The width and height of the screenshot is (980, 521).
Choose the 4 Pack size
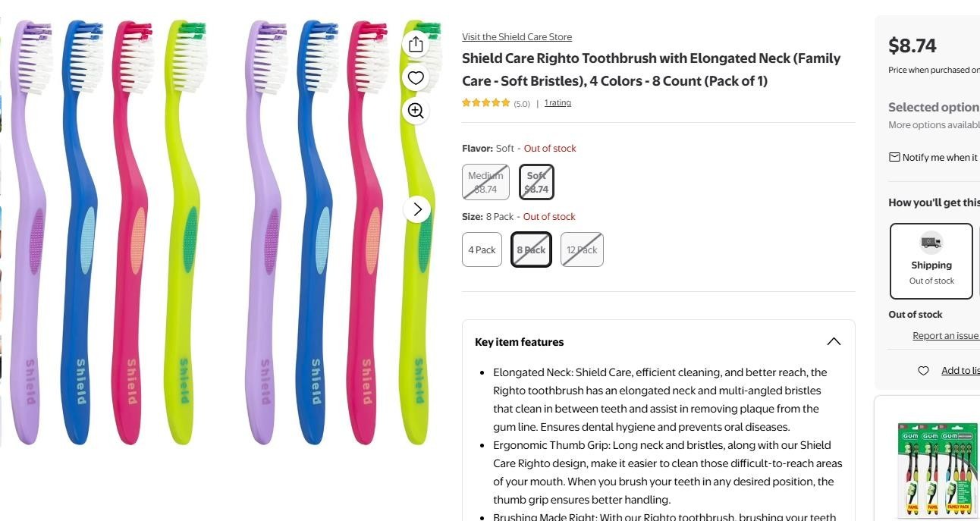482,250
